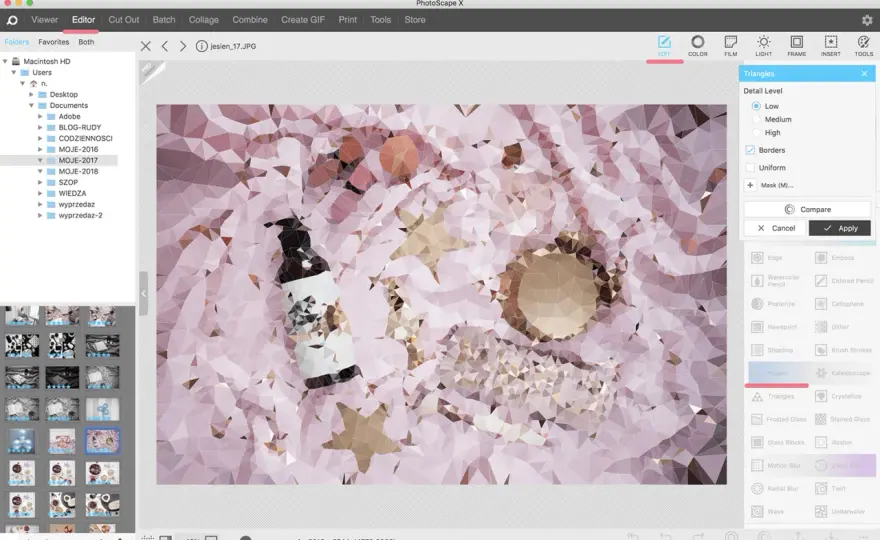Screen dimensions: 880x540
Task: Click the PhotoScape logo icon
Action: coord(12,20)
